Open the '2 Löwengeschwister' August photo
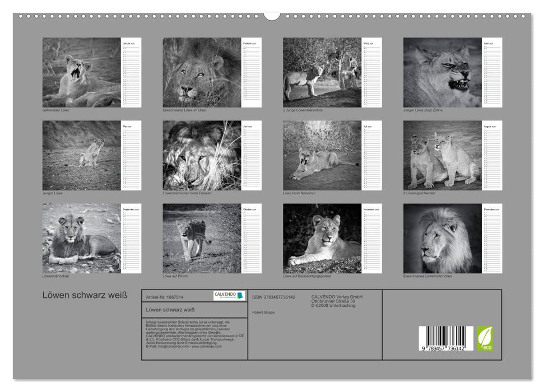Image resolution: width=544 pixels, height=392 pixels. [x=443, y=155]
